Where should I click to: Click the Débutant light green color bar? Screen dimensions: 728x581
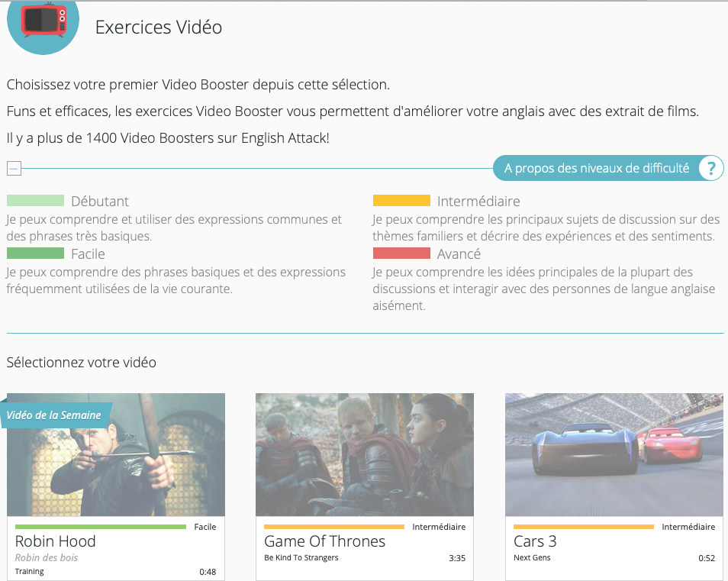35,201
